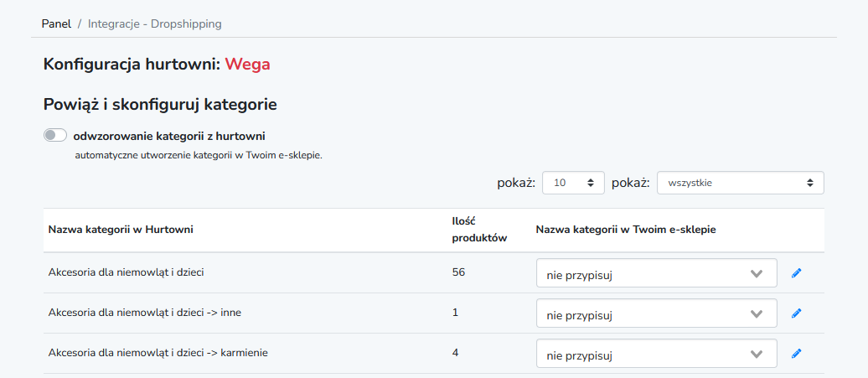Image resolution: width=868 pixels, height=378 pixels.
Task: Open the page size selector showing 10
Action: tap(573, 183)
